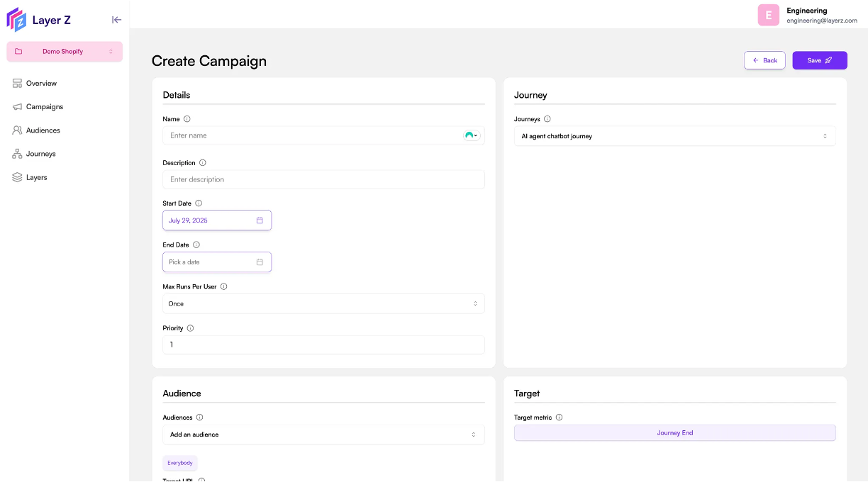Open the language selector next to Name field

click(472, 135)
